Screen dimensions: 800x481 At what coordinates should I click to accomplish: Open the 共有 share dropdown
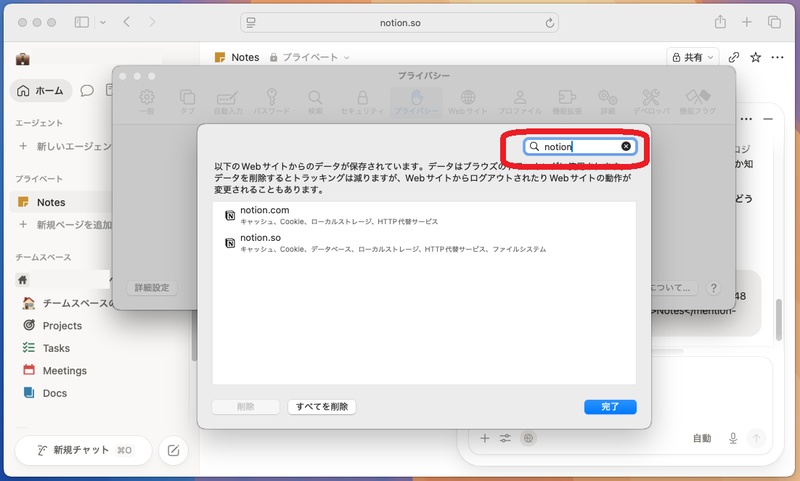coord(692,57)
